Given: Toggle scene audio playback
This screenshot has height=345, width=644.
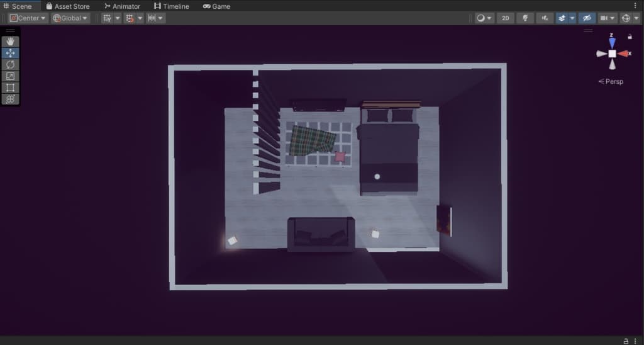Looking at the screenshot, I should [545, 18].
